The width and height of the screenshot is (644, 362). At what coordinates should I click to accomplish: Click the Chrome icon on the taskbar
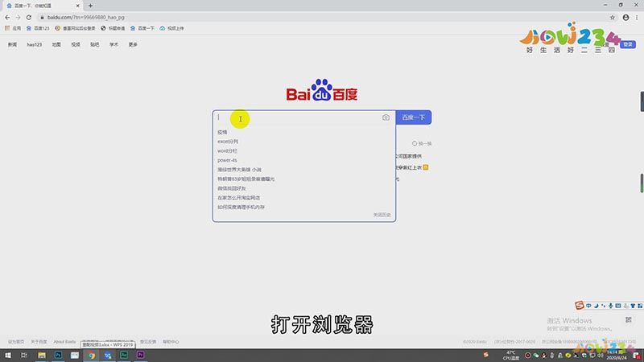[91, 355]
